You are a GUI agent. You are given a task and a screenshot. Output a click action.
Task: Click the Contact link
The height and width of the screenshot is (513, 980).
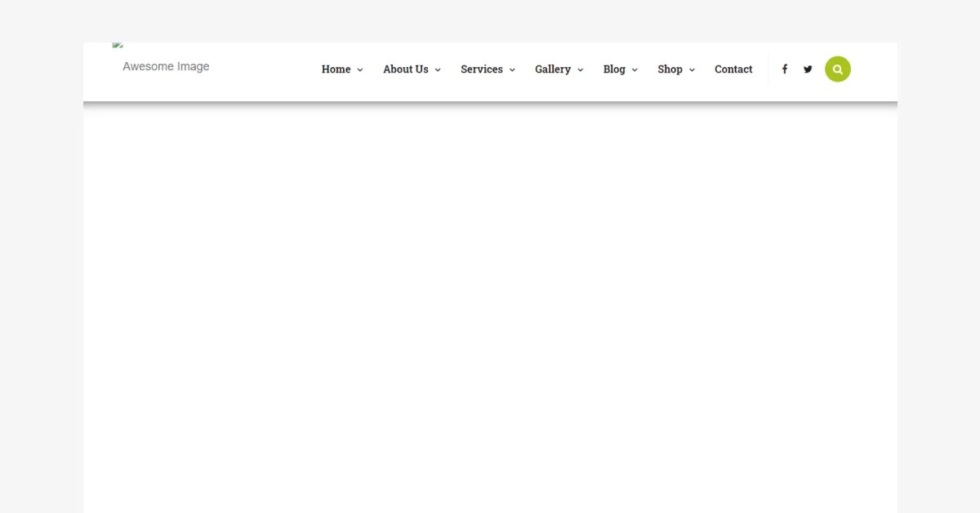coord(733,69)
